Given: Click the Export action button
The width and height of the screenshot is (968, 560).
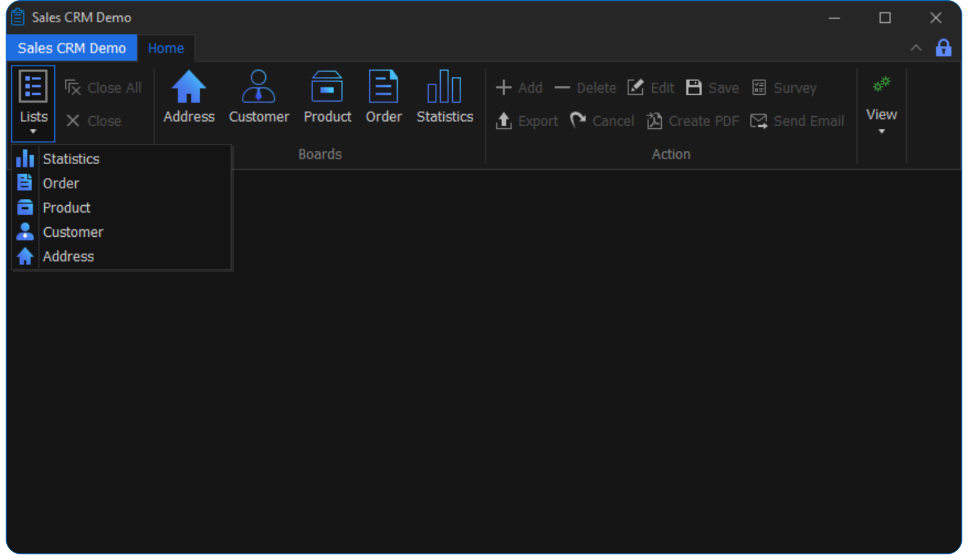Looking at the screenshot, I should pyautogui.click(x=528, y=121).
